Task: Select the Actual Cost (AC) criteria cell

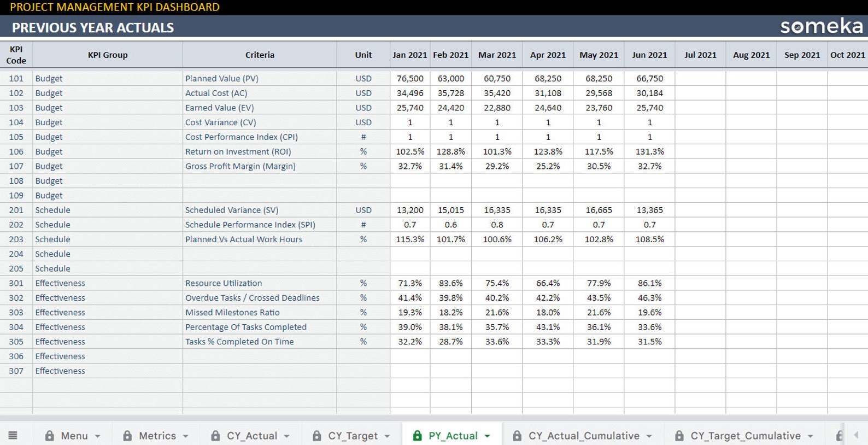Action: click(260, 93)
